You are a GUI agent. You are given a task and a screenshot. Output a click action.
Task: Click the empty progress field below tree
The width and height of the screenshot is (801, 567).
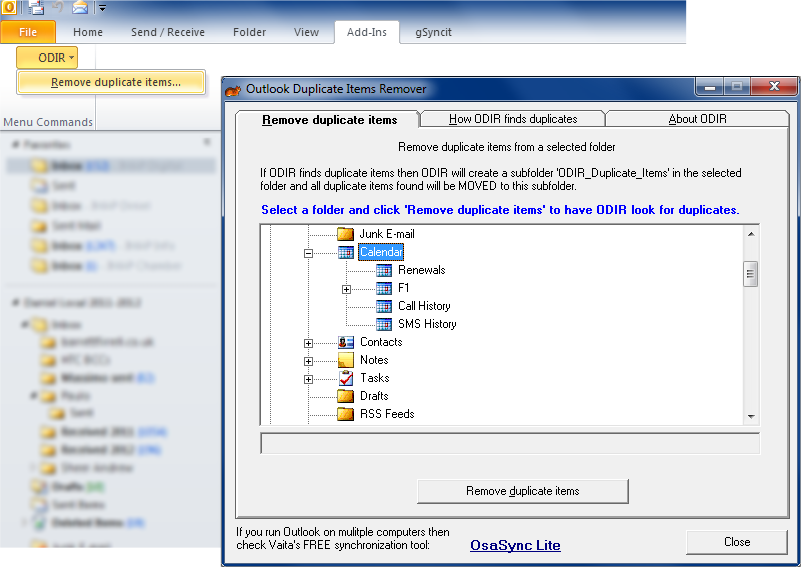tap(510, 443)
